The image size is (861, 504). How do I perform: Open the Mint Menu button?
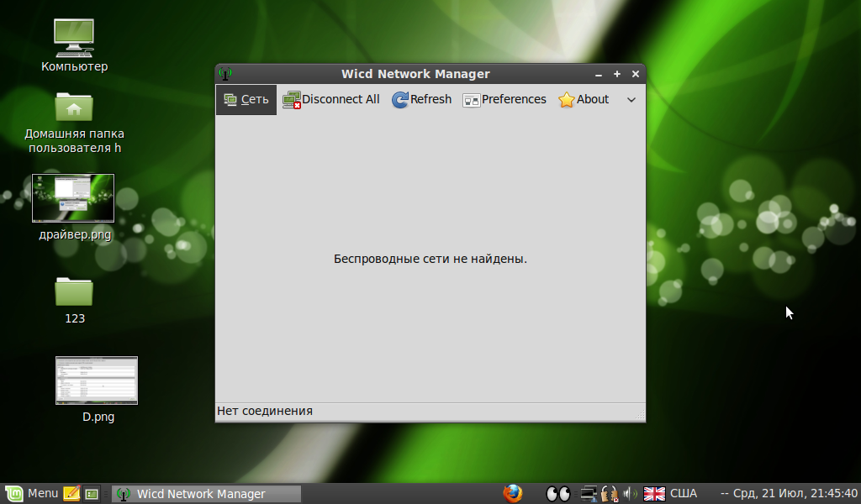tap(31, 494)
